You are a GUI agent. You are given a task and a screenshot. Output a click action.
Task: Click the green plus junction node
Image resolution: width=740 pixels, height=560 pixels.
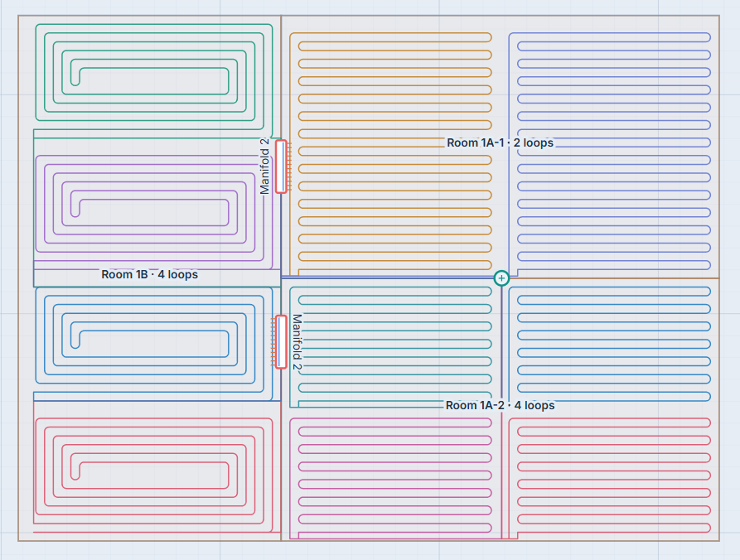tap(501, 278)
